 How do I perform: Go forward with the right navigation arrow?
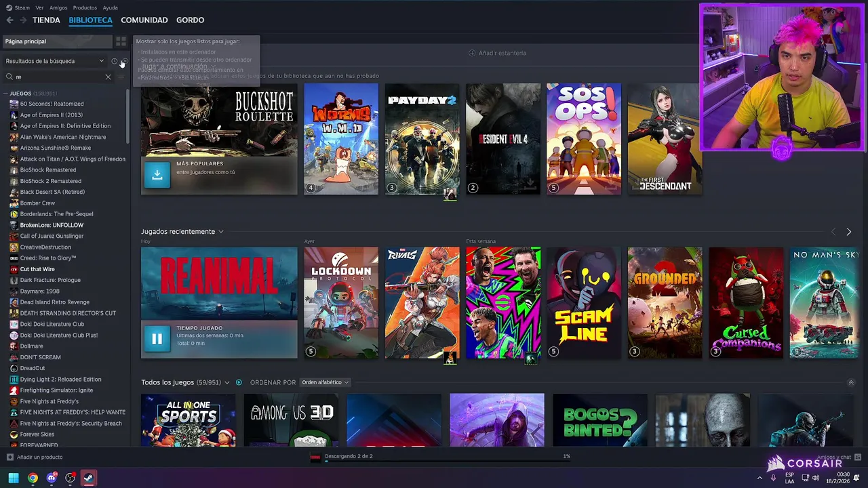(x=24, y=20)
